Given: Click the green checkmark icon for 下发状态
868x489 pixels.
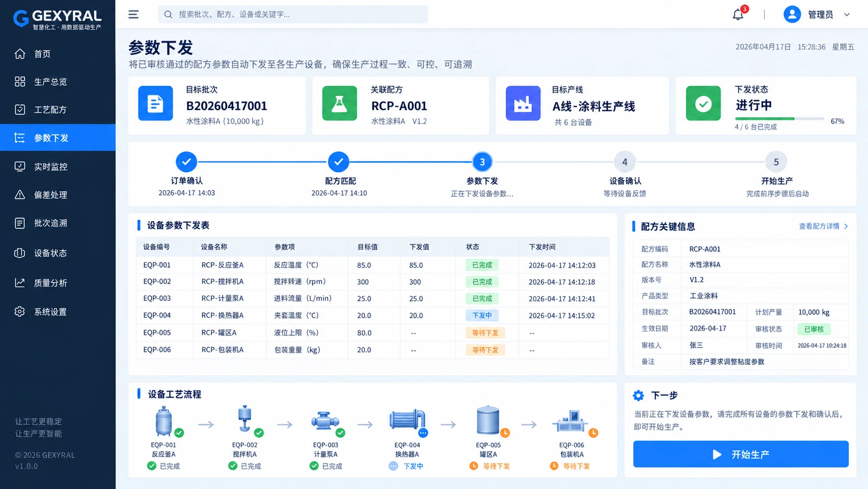Looking at the screenshot, I should [x=703, y=103].
